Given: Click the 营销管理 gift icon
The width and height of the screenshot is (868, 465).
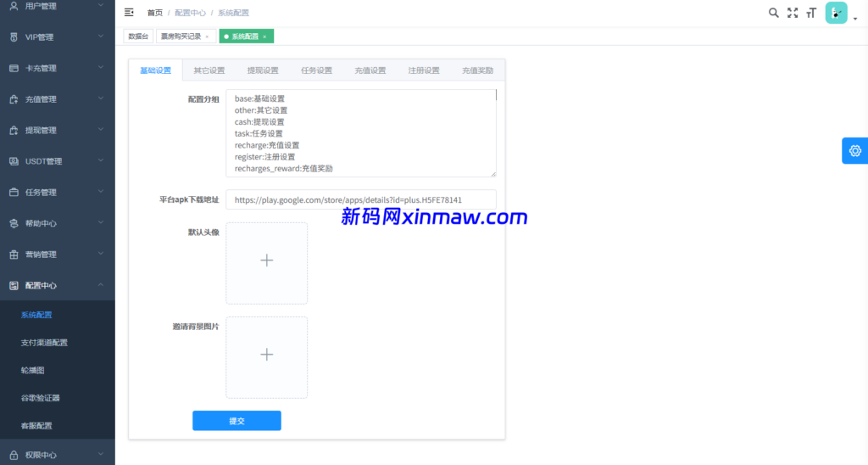Looking at the screenshot, I should [14, 255].
